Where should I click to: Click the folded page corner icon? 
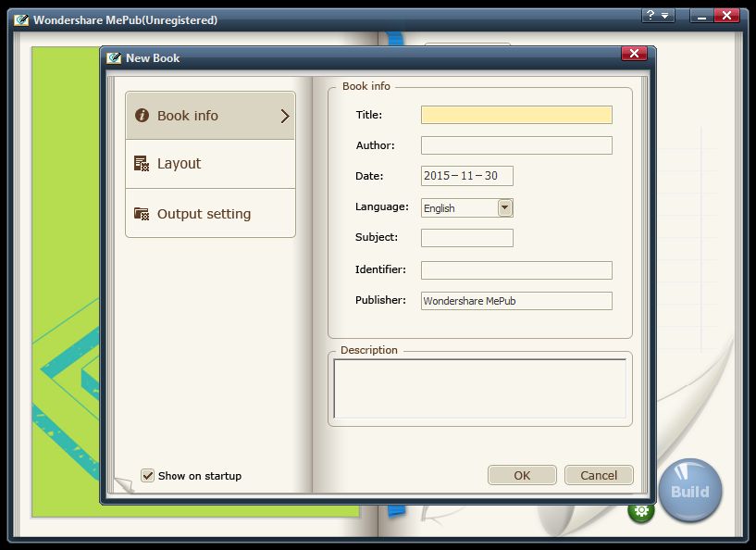124,485
